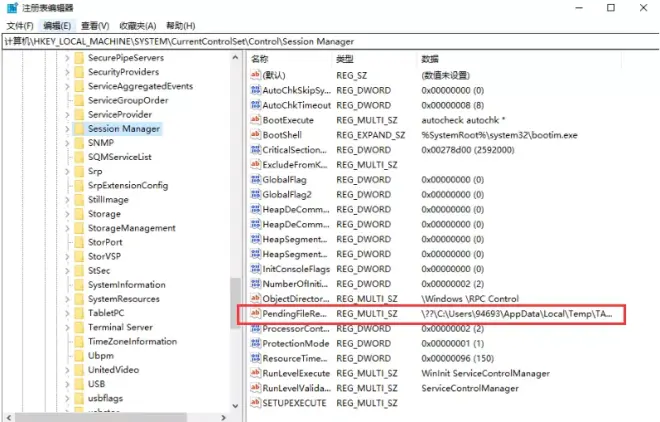Expand the StorageManagement key
Screen dimensions: 660x422
pyautogui.click(x=67, y=228)
